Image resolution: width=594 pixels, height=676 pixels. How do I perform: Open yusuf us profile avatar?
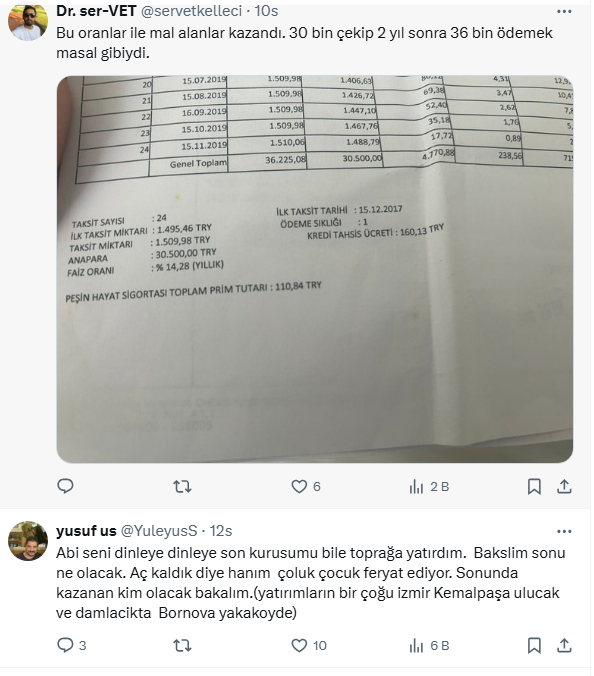point(28,541)
